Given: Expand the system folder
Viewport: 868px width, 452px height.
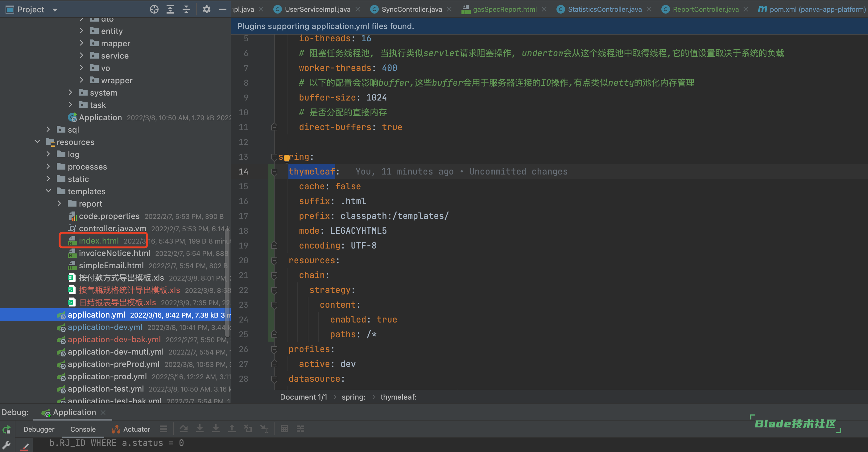Looking at the screenshot, I should point(70,92).
